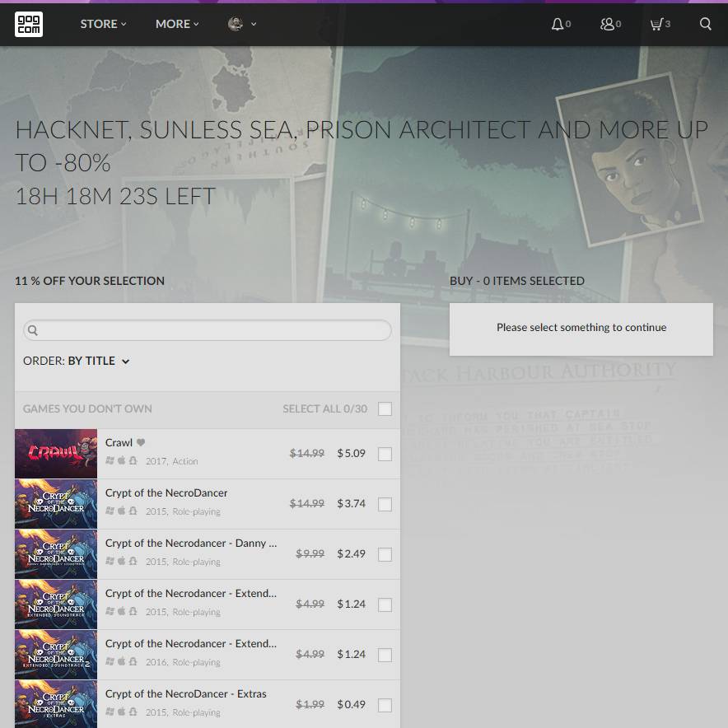Select NecroDancer Extras $0.49 checkbox

click(x=385, y=705)
